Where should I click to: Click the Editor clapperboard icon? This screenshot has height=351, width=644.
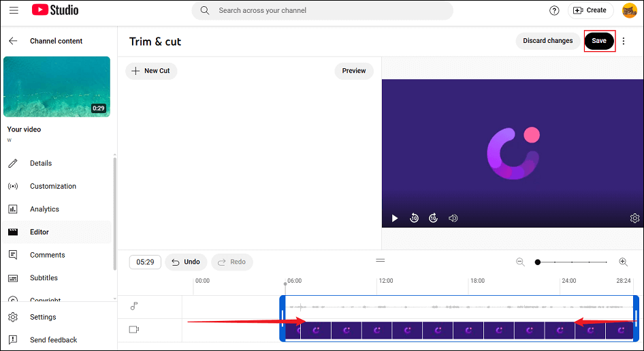pos(13,232)
